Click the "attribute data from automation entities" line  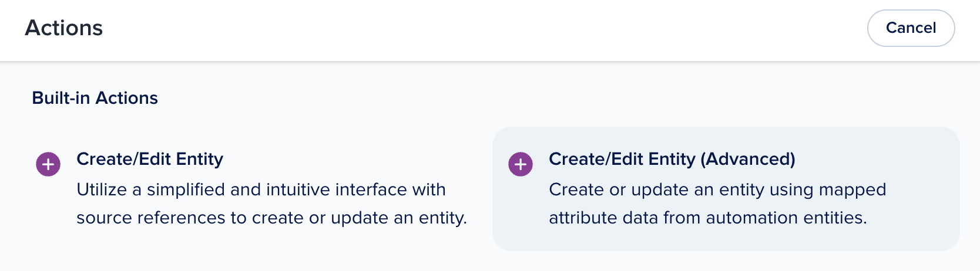pyautogui.click(x=707, y=218)
